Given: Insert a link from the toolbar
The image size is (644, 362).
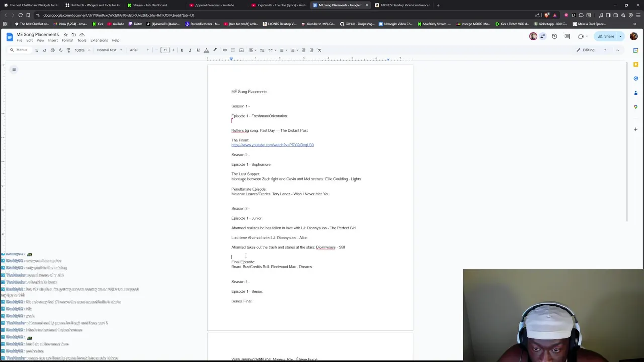Looking at the screenshot, I should click(225, 50).
